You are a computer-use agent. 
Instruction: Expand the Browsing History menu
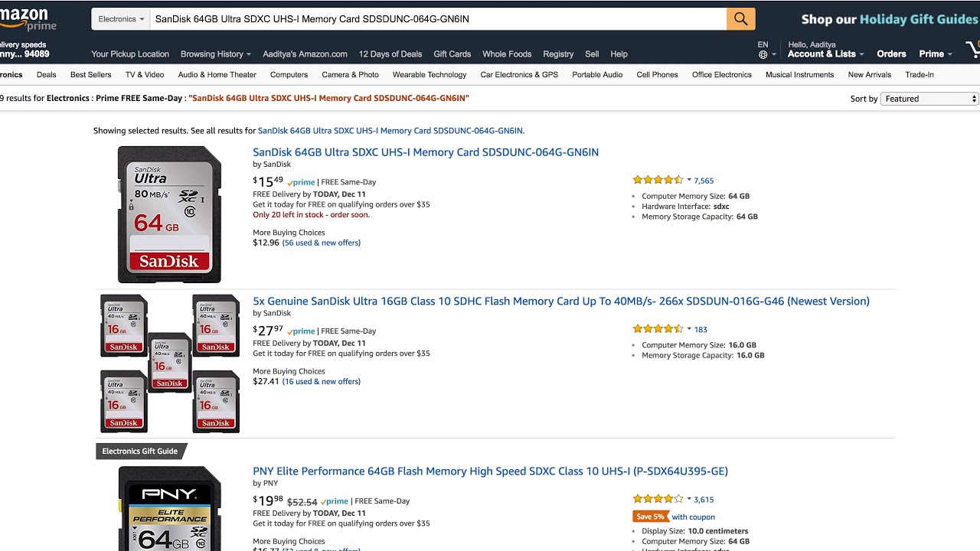(x=216, y=54)
